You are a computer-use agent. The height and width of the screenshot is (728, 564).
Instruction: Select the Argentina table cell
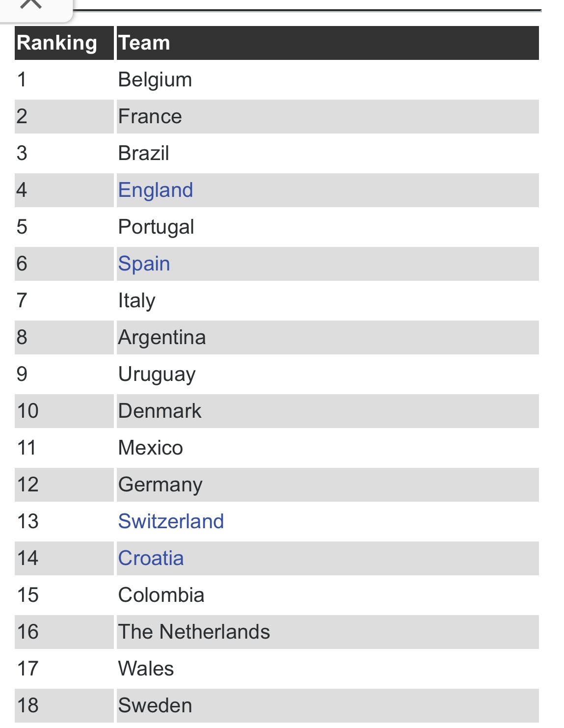pos(328,338)
